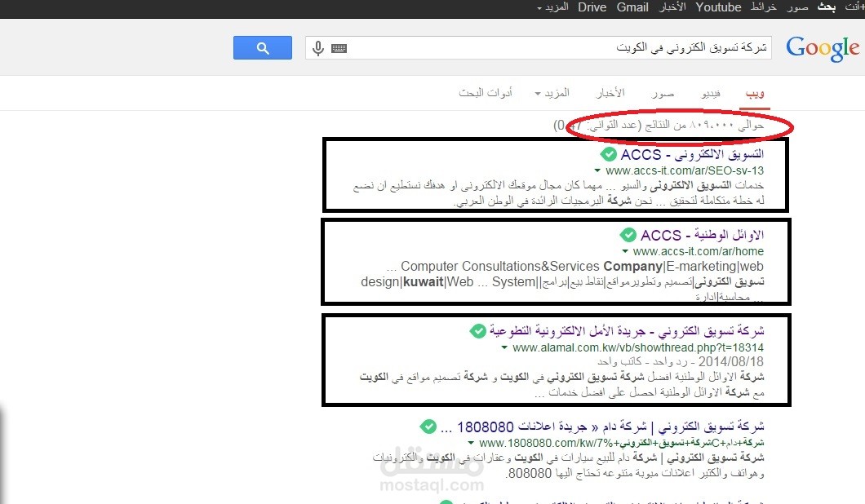Open المزيد dropdown in top black bar
This screenshot has height=504, width=865.
[552, 7]
